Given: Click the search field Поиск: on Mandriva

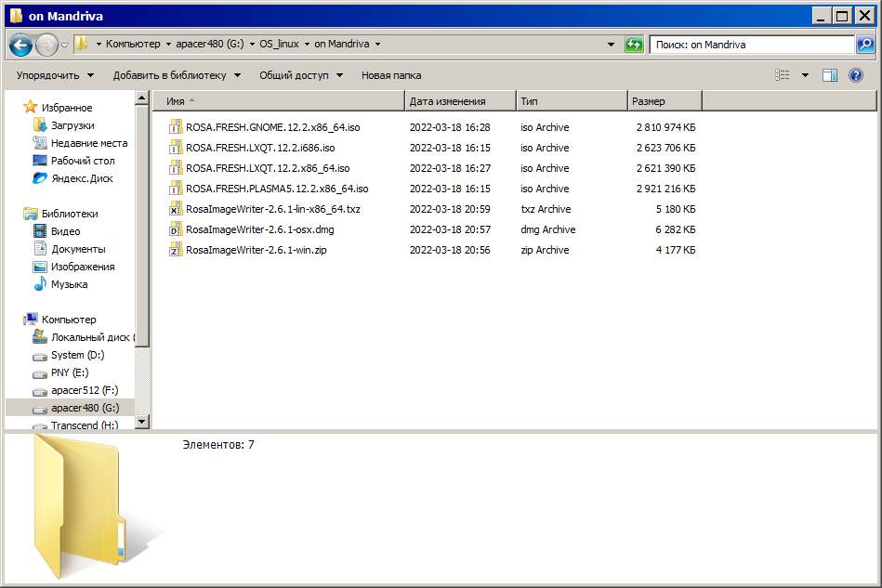Looking at the screenshot, I should [x=752, y=45].
